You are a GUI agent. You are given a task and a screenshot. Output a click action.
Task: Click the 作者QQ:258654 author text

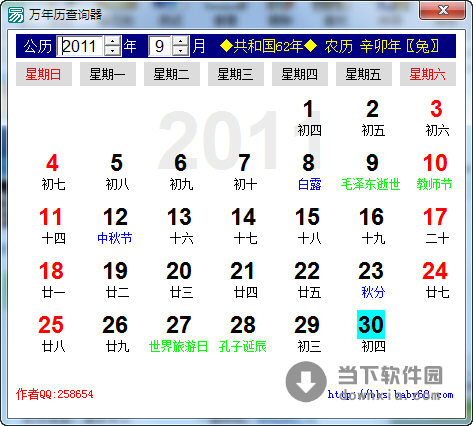coord(55,394)
